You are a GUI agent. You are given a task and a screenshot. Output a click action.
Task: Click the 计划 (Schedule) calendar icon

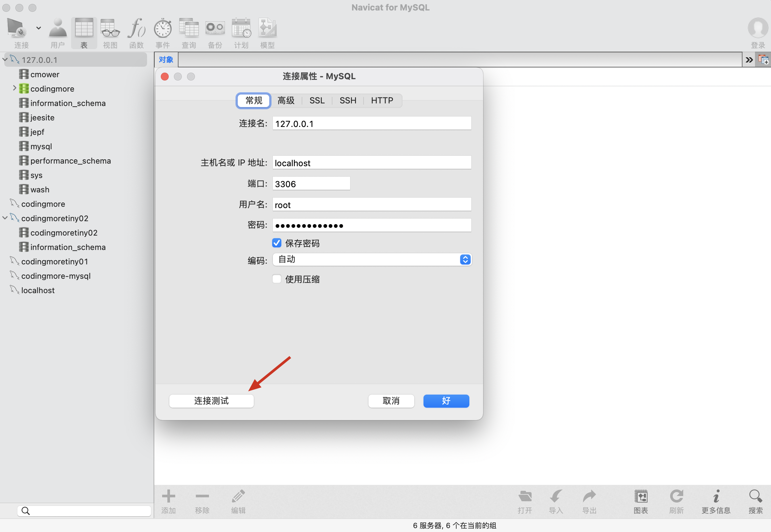241,28
